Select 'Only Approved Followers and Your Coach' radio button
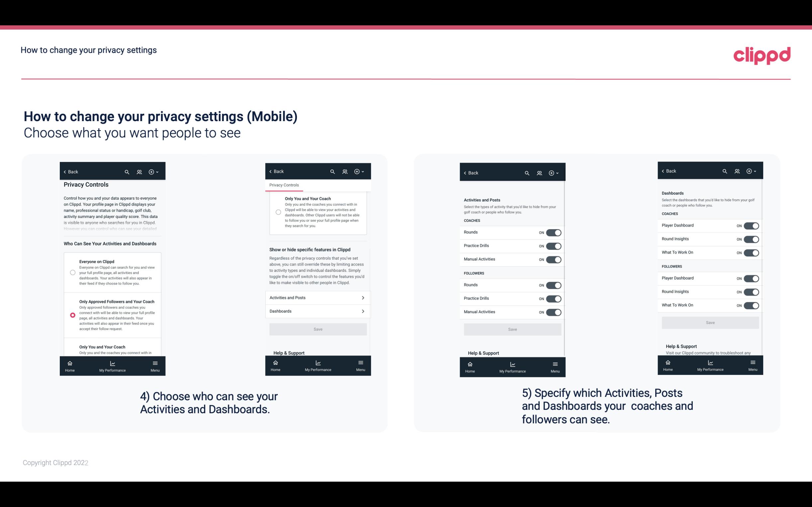 (x=72, y=315)
